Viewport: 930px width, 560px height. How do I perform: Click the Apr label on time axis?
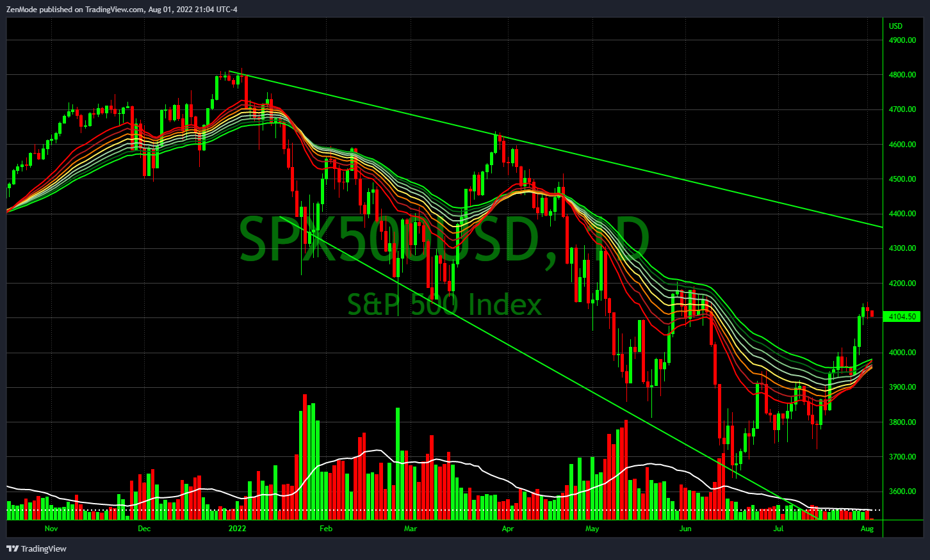tap(508, 529)
